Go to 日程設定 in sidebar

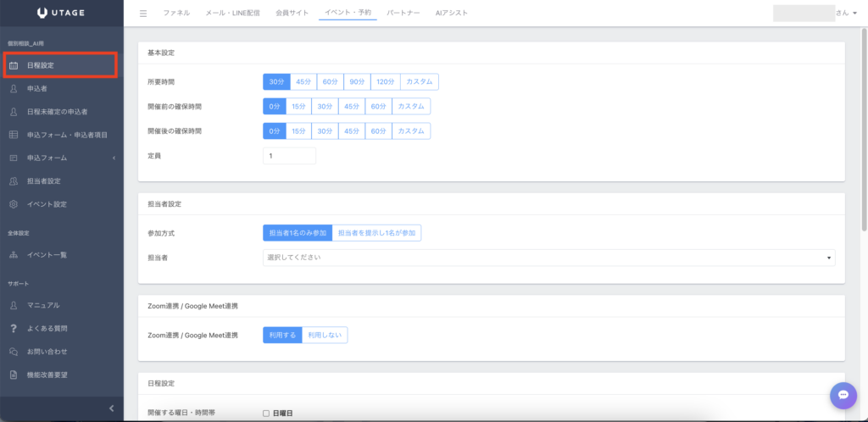coord(60,65)
